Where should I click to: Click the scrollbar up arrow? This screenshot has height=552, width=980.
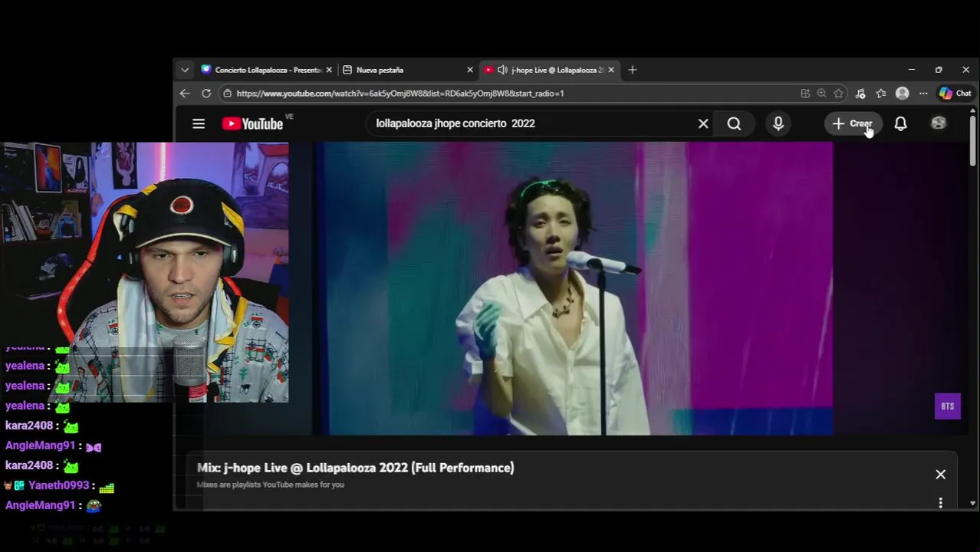click(x=972, y=111)
